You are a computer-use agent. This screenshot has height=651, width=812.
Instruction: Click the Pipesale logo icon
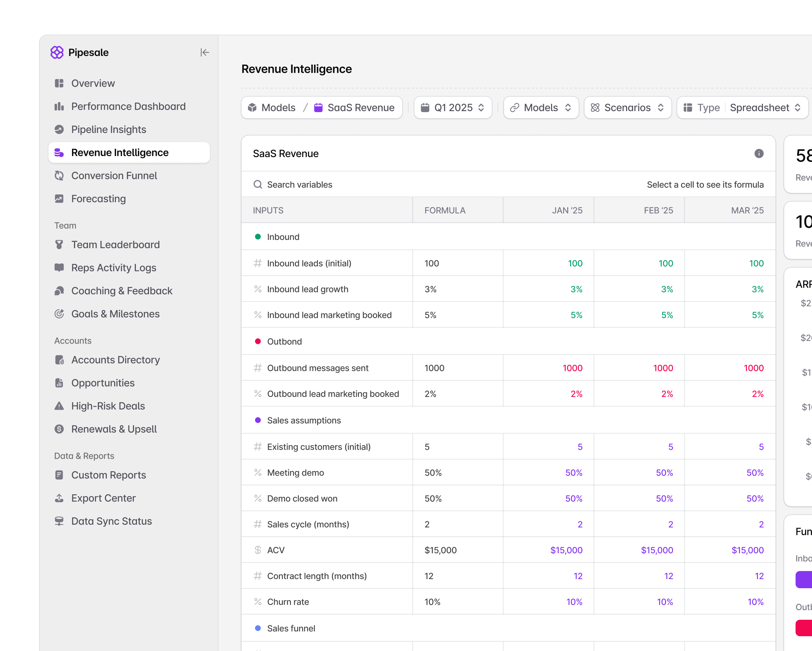[57, 52]
